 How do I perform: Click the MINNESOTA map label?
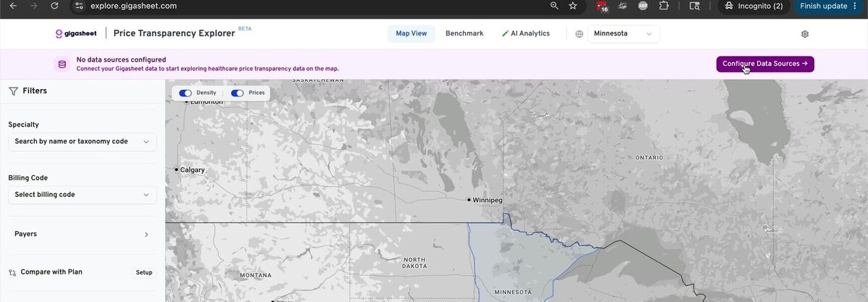point(513,292)
